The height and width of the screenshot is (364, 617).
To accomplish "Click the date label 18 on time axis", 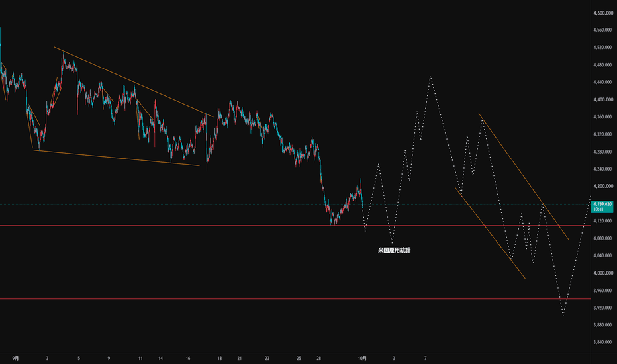I will coord(220,359).
